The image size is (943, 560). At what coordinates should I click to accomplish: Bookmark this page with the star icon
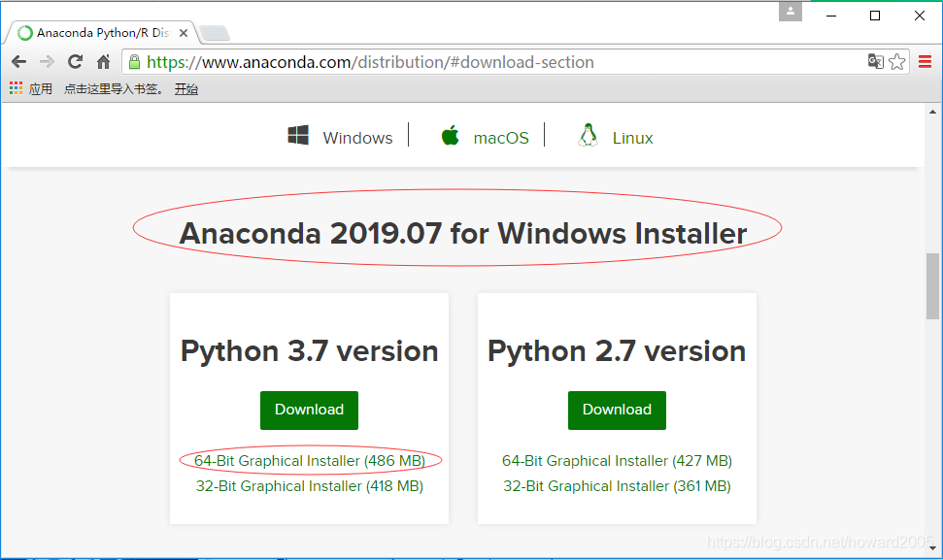tap(896, 61)
